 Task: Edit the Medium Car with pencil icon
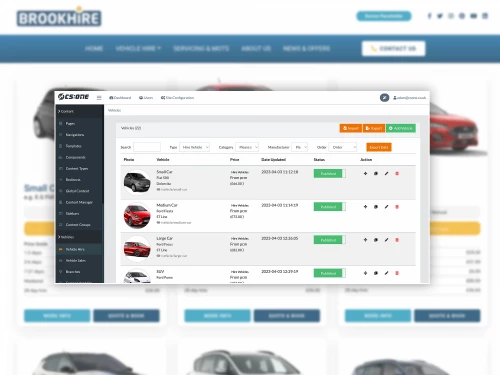[386, 207]
